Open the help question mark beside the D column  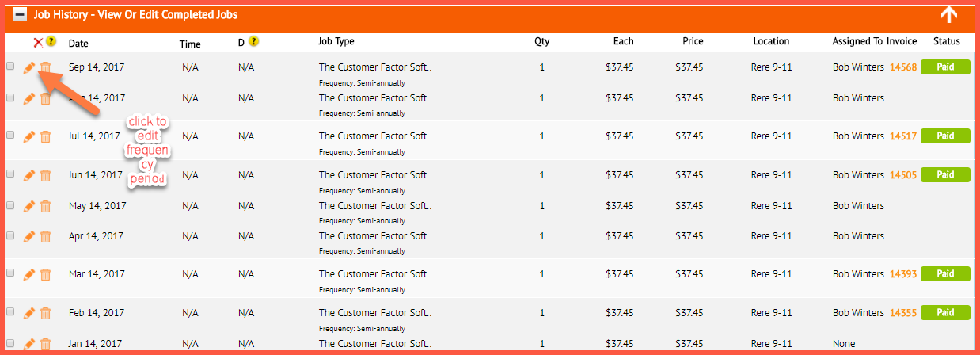tap(253, 41)
